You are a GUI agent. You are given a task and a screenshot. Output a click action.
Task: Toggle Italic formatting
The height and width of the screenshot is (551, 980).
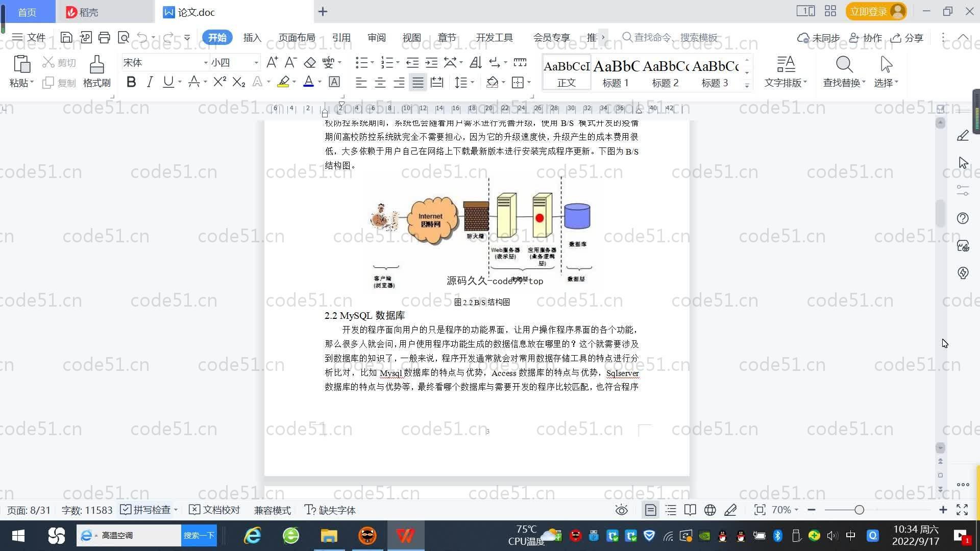(150, 82)
